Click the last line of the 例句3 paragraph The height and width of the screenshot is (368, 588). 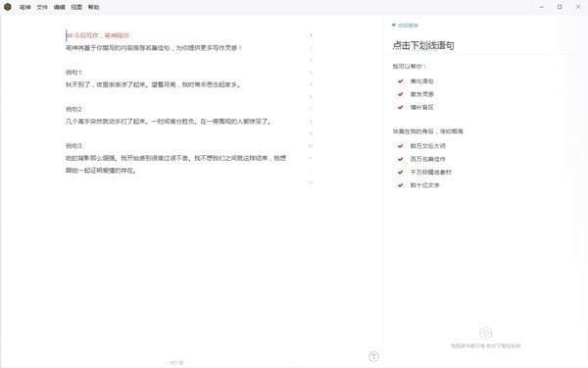point(102,171)
